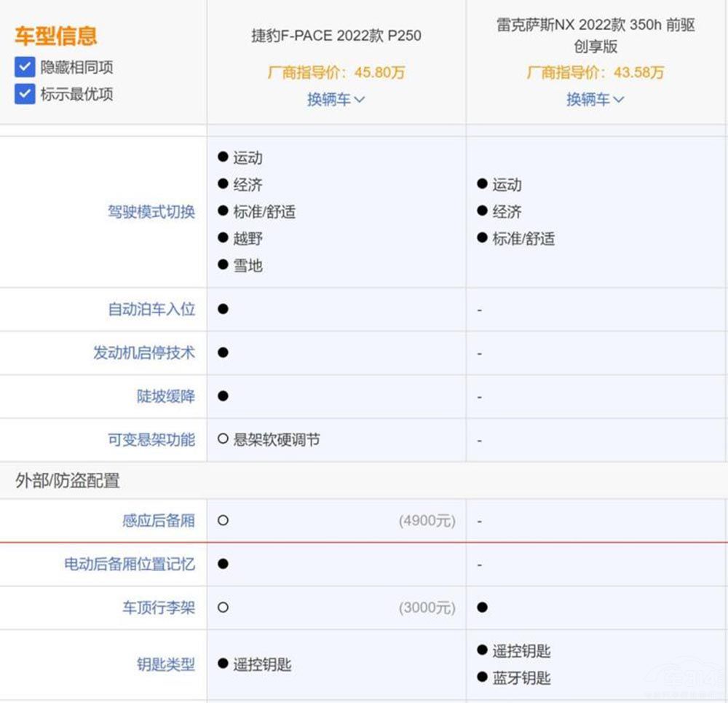Click the dot next to 蓝牙钥匙
Image resolution: width=728 pixels, height=703 pixels.
480,677
